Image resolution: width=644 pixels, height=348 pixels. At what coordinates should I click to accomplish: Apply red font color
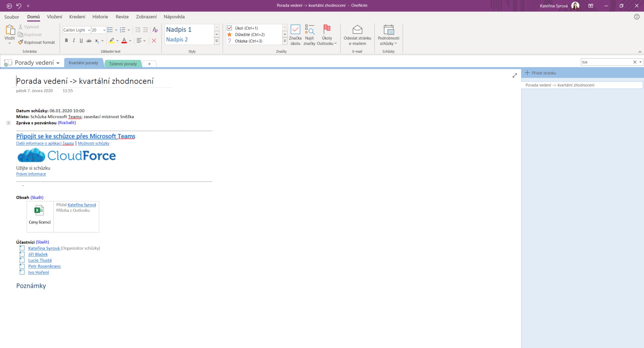pos(124,41)
